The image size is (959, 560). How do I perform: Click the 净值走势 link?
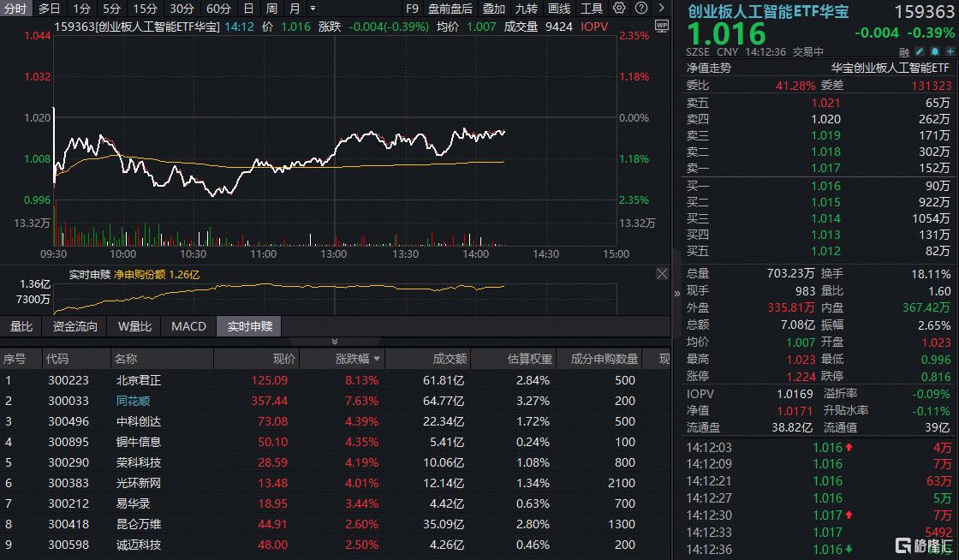[709, 68]
